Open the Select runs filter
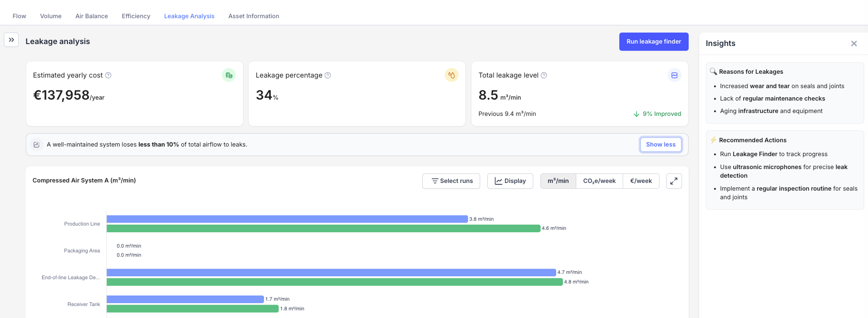Image resolution: width=868 pixels, height=318 pixels. click(451, 181)
